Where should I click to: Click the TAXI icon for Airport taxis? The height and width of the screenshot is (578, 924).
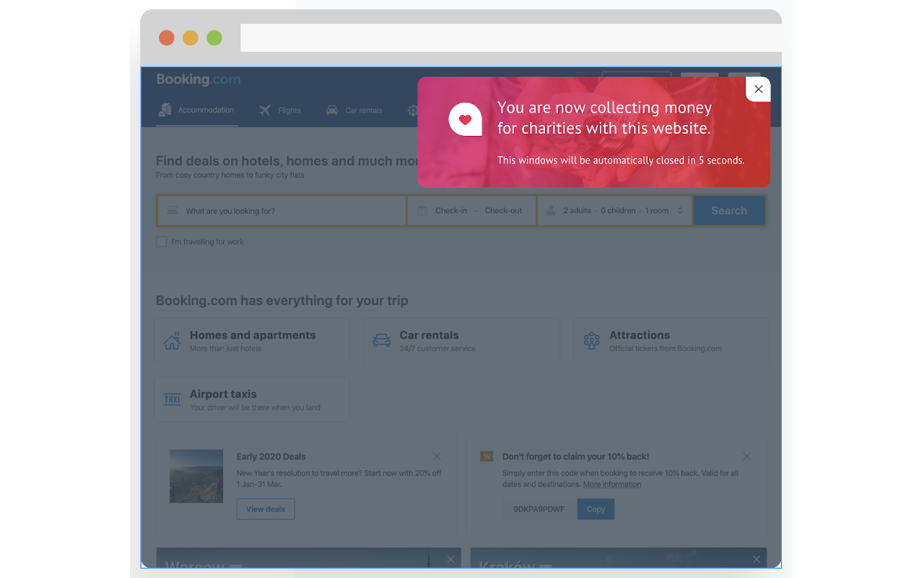coord(172,400)
